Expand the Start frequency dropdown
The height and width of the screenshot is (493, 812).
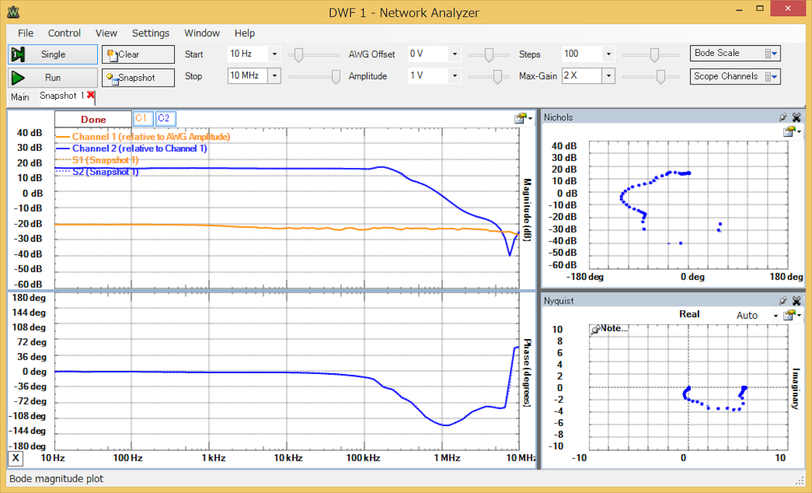274,54
